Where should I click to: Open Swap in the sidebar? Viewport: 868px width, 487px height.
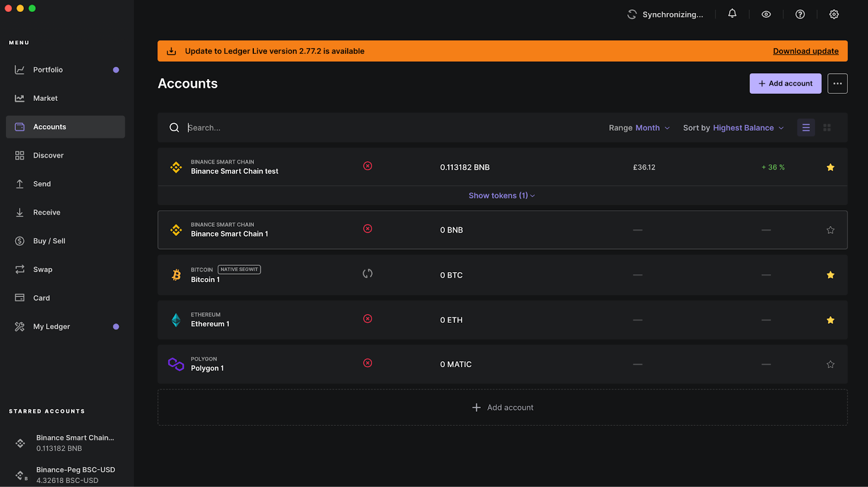[x=66, y=270]
